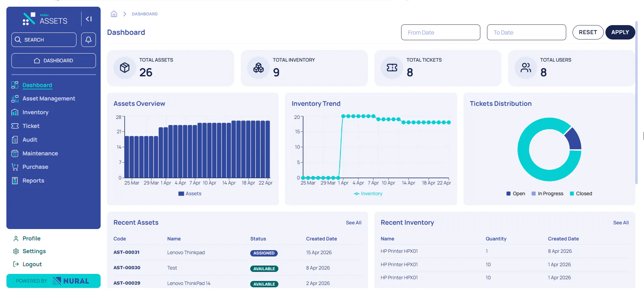
Task: Click the Status column header in Recent Assets
Action: tap(258, 239)
